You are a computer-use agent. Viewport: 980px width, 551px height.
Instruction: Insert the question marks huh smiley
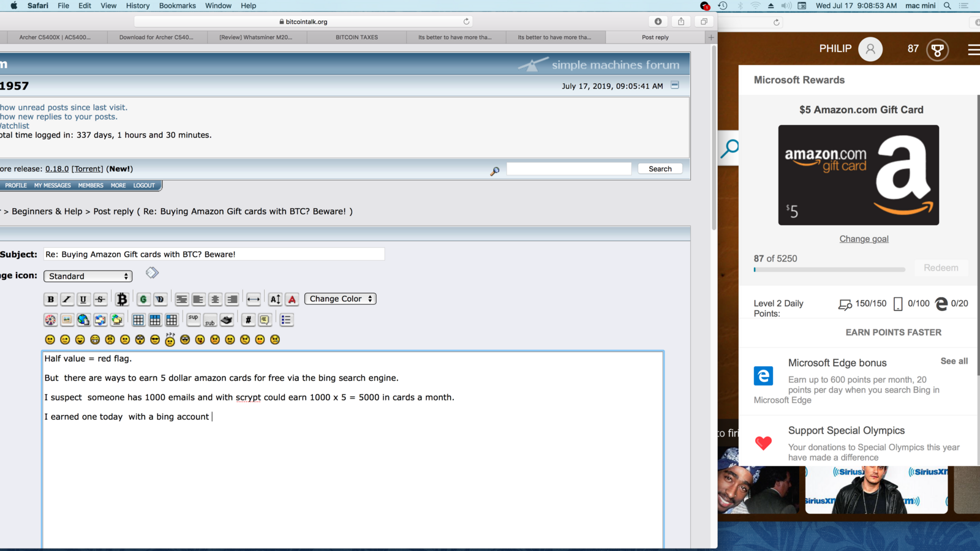170,339
